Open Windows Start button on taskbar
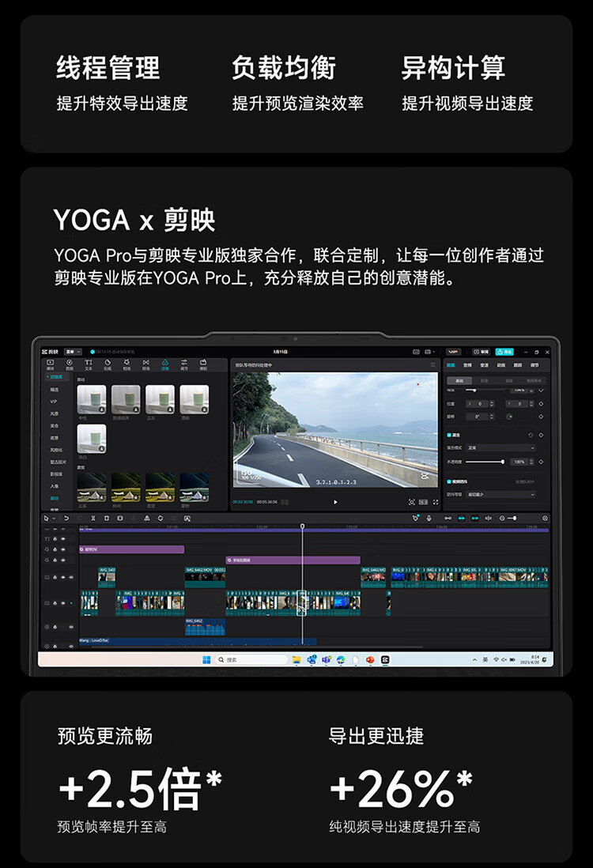 [206, 659]
